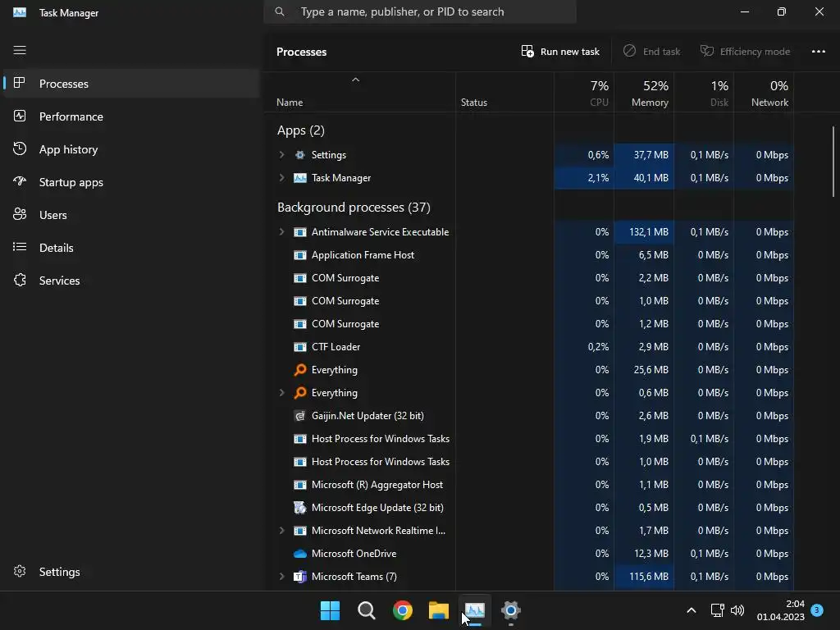Click the Processes sidebar icon
The width and height of the screenshot is (840, 630).
(x=20, y=83)
